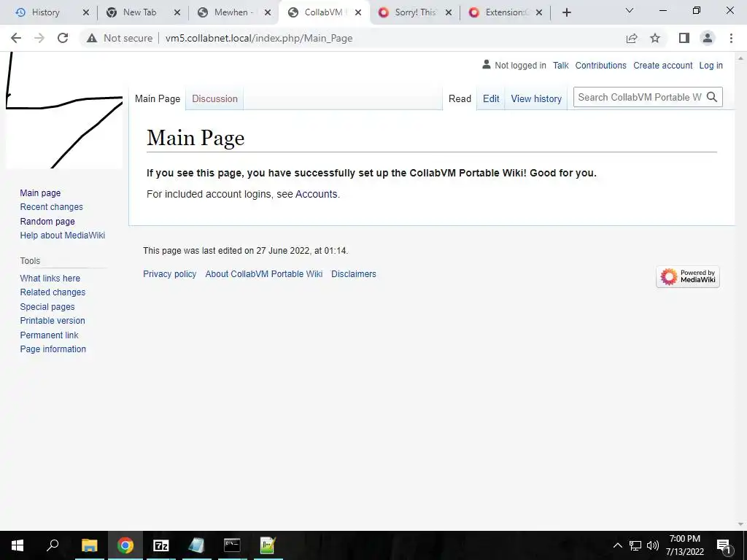Open What links here

(50, 278)
